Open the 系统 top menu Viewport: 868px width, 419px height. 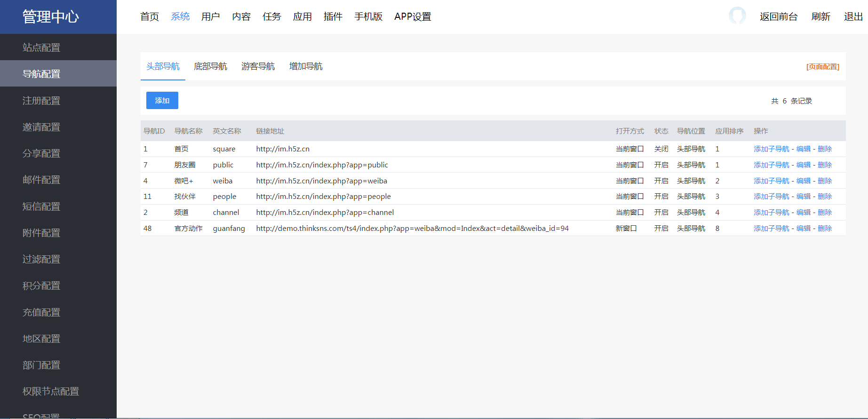180,16
